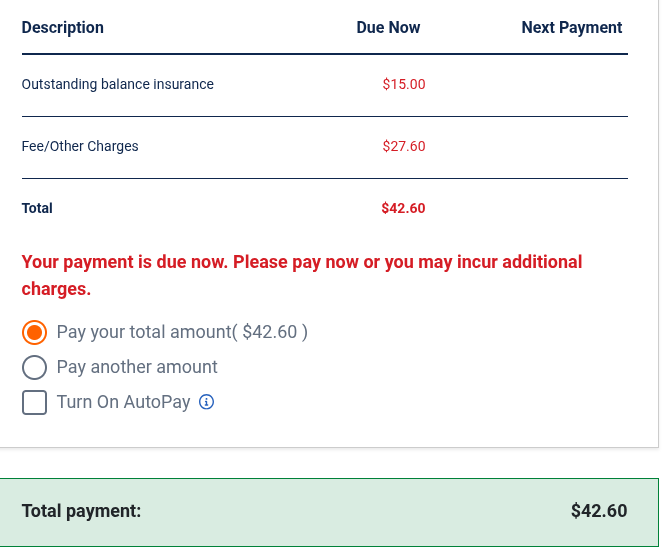
Task: Choose the Pay another amount radio button
Action: [34, 367]
